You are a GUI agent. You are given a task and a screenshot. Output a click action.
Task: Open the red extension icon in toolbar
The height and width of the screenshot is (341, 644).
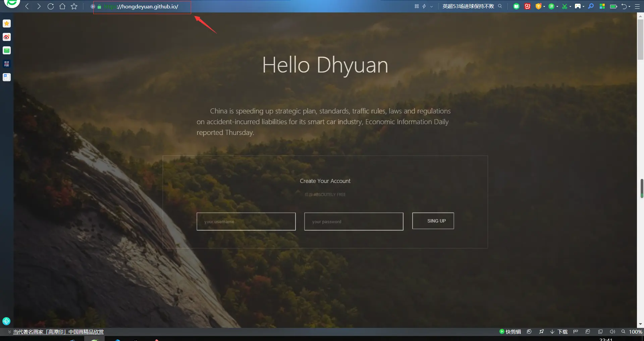(527, 6)
